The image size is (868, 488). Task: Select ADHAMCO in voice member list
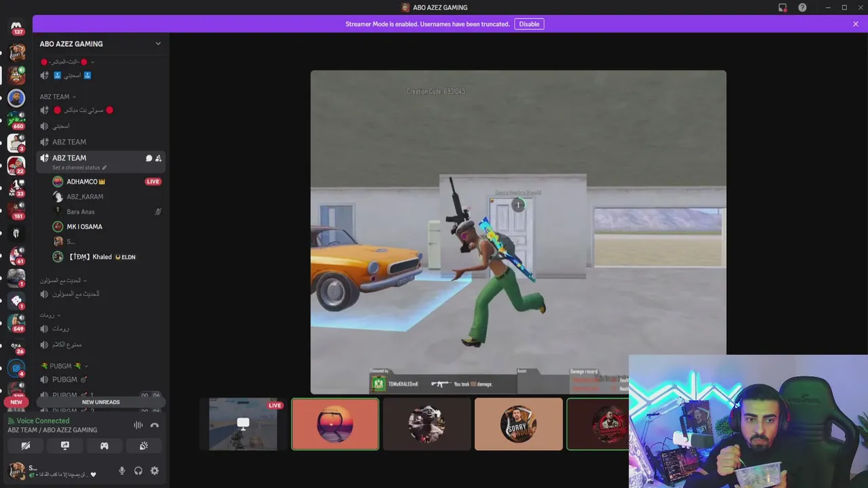coord(100,182)
